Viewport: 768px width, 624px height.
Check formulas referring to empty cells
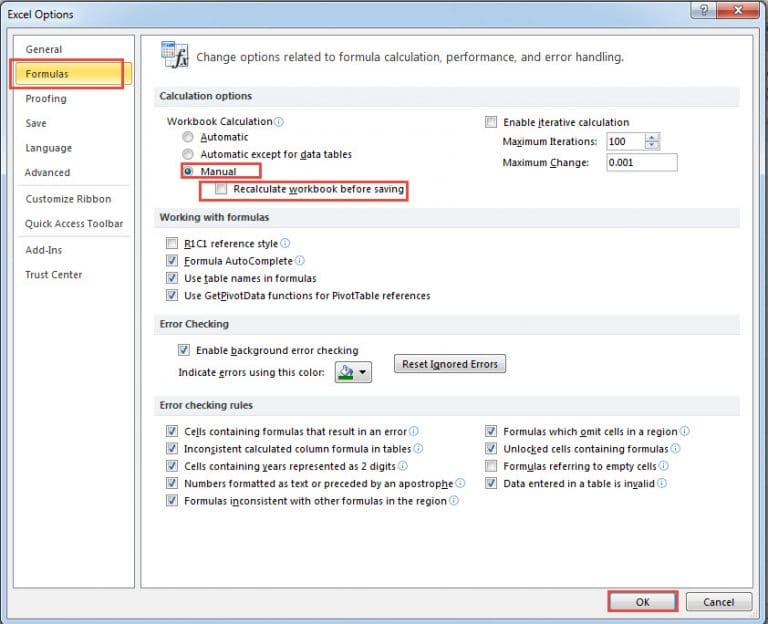491,466
